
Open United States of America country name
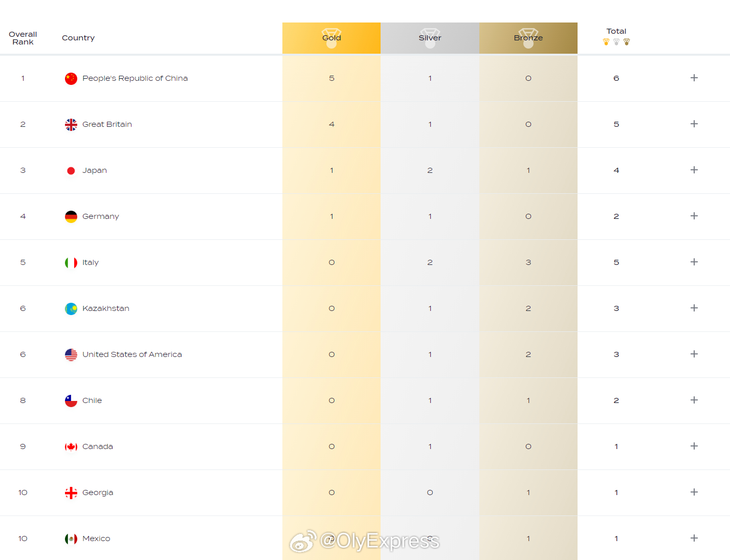click(132, 354)
